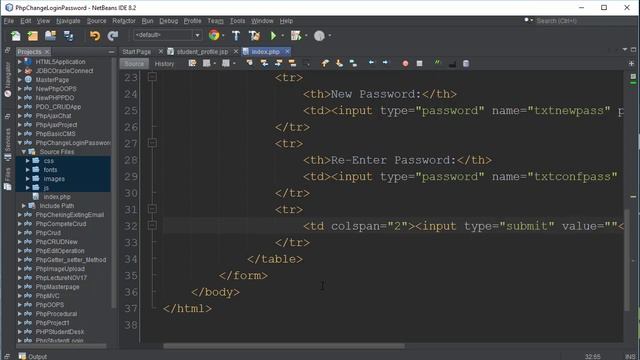The image size is (640, 360).
Task: Open the Tools menu
Action: click(x=237, y=21)
